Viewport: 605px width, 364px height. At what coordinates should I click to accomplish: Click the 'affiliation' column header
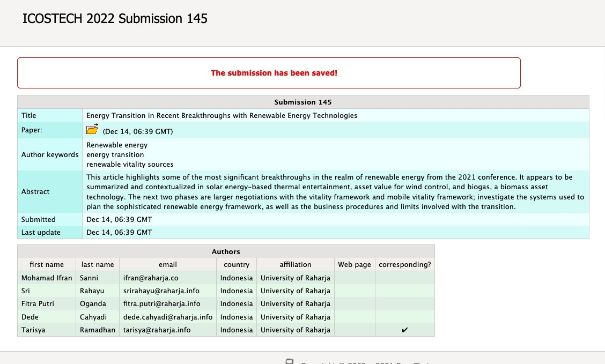[x=296, y=264]
